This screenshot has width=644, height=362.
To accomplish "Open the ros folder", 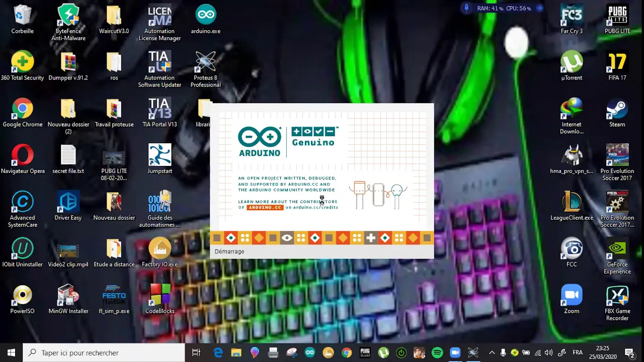I will [x=114, y=66].
